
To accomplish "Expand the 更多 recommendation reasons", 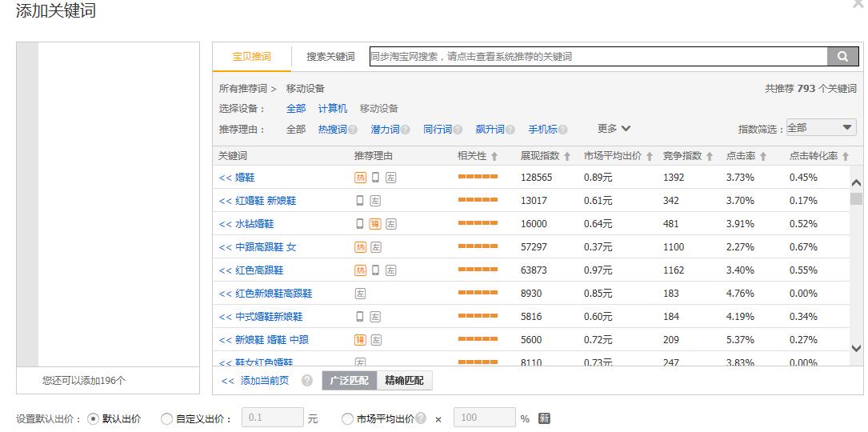I will (614, 129).
